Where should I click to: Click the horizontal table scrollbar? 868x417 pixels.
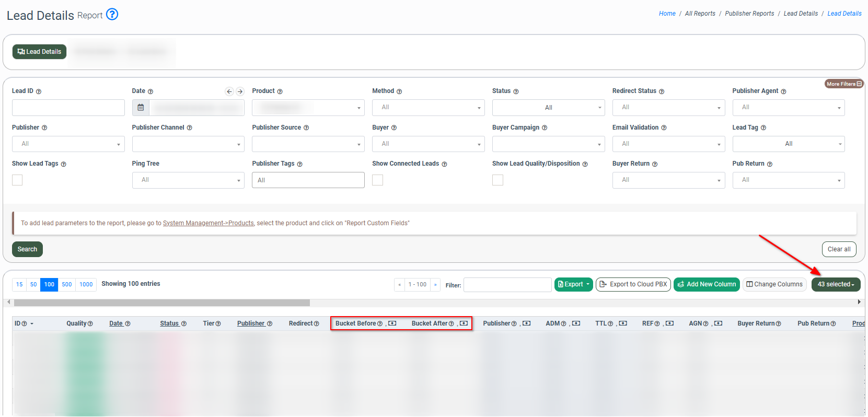pyautogui.click(x=162, y=303)
